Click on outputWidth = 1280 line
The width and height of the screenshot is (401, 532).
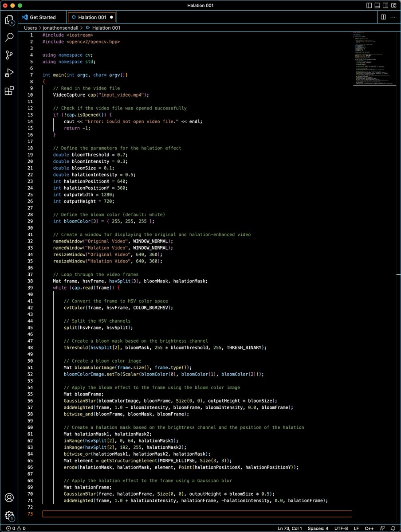point(83,195)
